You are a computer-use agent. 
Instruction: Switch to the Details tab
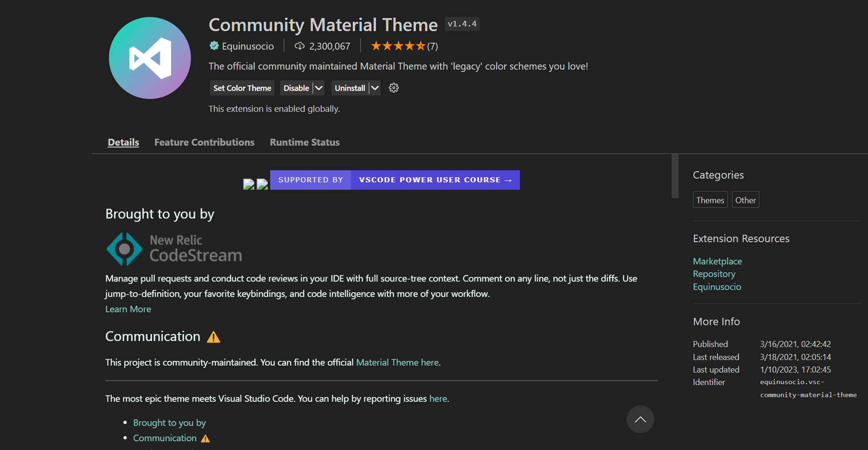[123, 142]
